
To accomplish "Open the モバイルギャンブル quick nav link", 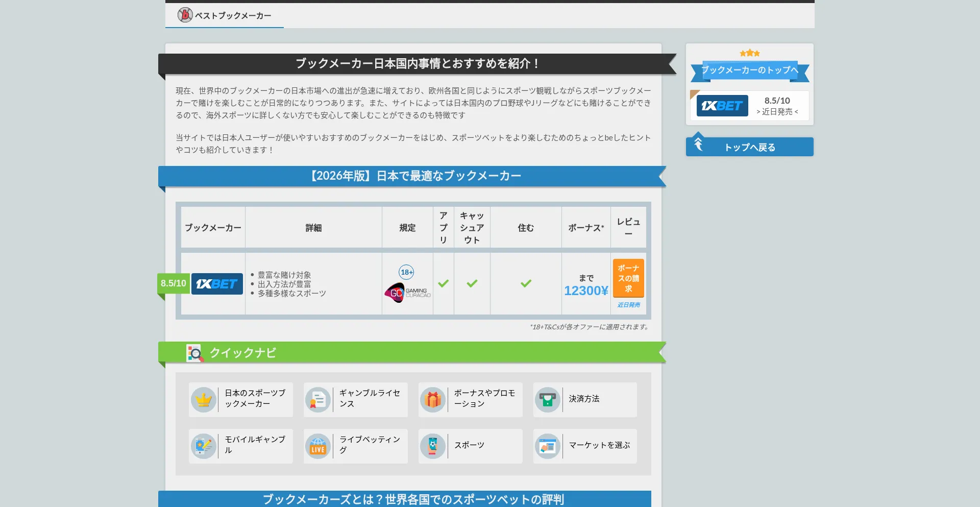I will 241,446.
